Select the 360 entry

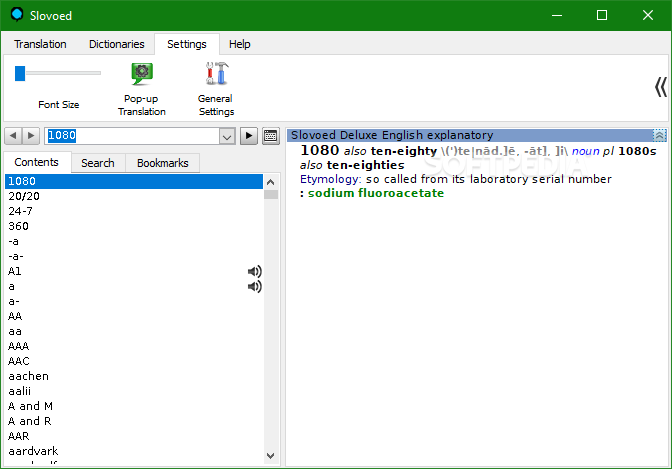(134, 226)
